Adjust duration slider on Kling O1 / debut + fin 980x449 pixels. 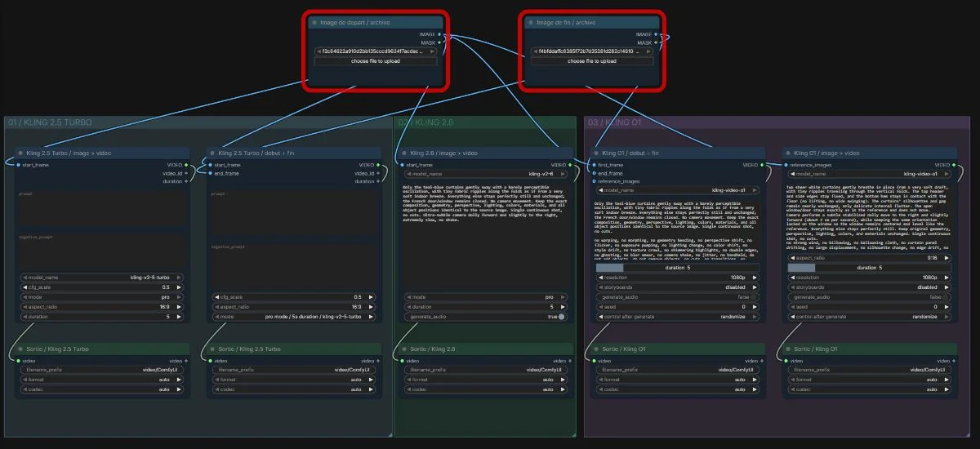pyautogui.click(x=679, y=268)
